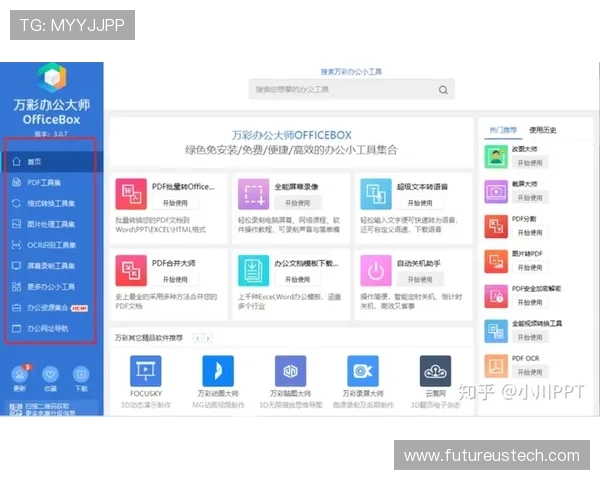Viewport: 600px width, 480px height.
Task: Click the 超级文本转语音 blue icon
Action: pyautogui.click(x=376, y=194)
